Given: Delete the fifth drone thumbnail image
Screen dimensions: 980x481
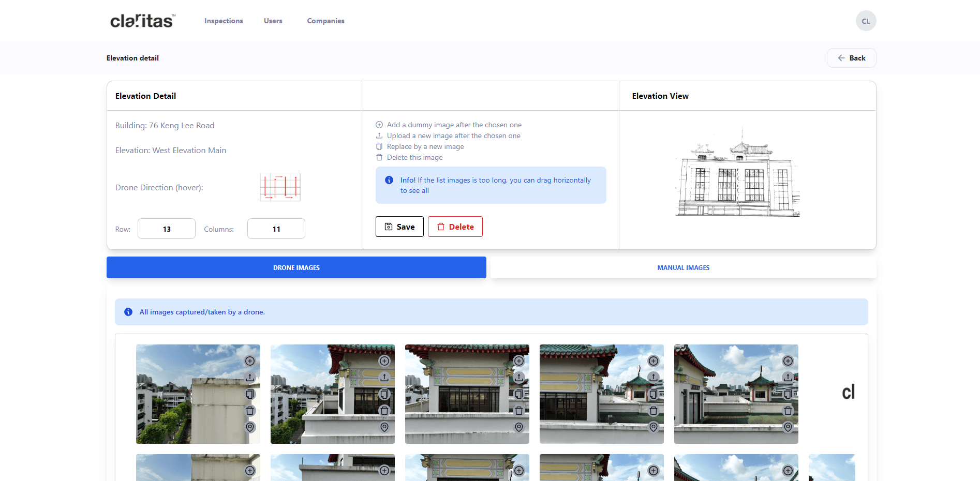Looking at the screenshot, I should [x=788, y=411].
